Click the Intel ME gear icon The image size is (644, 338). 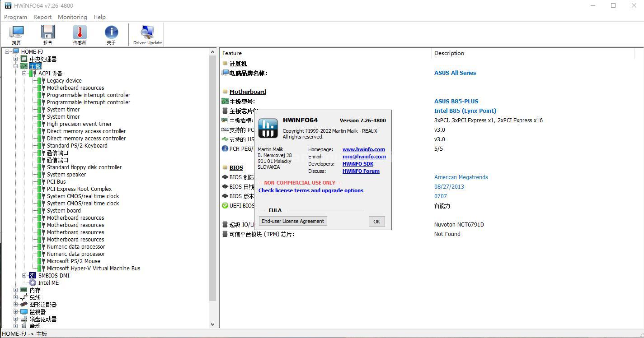coord(33,282)
